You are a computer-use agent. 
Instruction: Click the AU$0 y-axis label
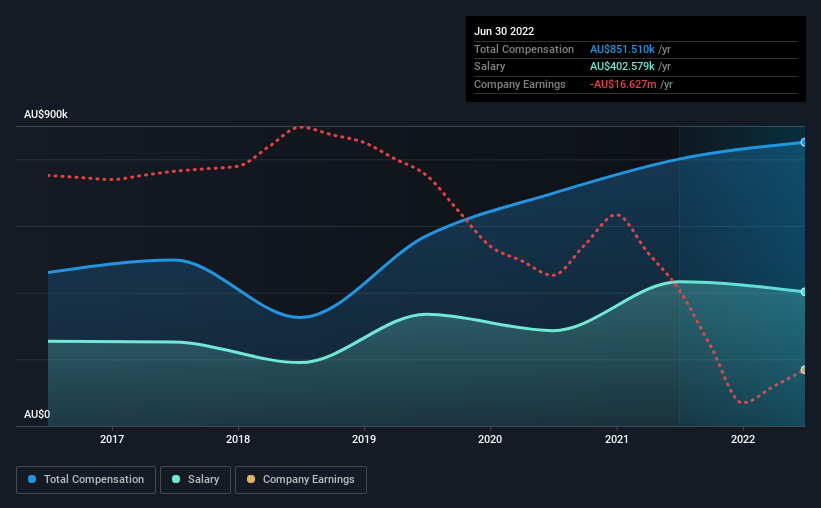tap(37, 414)
